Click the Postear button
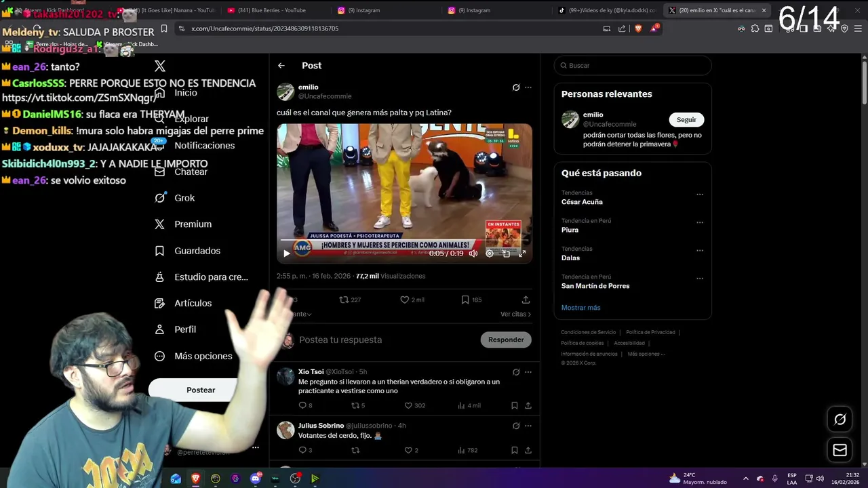The height and width of the screenshot is (488, 868). pos(201,390)
